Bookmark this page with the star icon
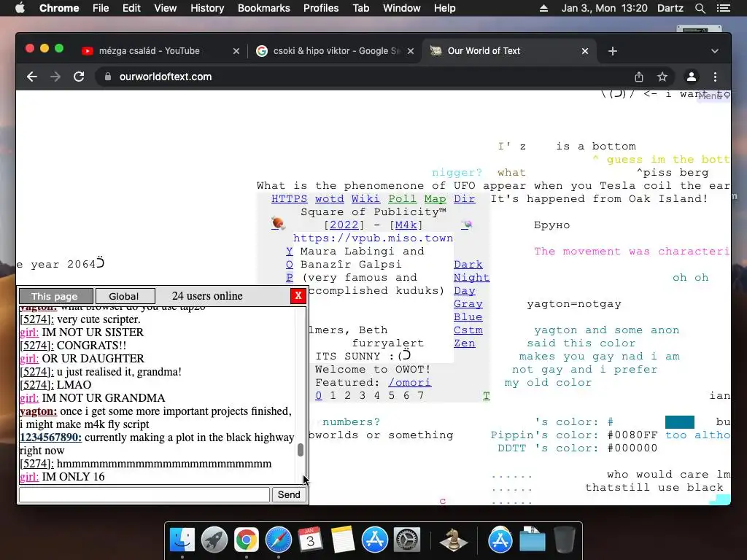Screen dimensions: 747x560 coord(662,77)
